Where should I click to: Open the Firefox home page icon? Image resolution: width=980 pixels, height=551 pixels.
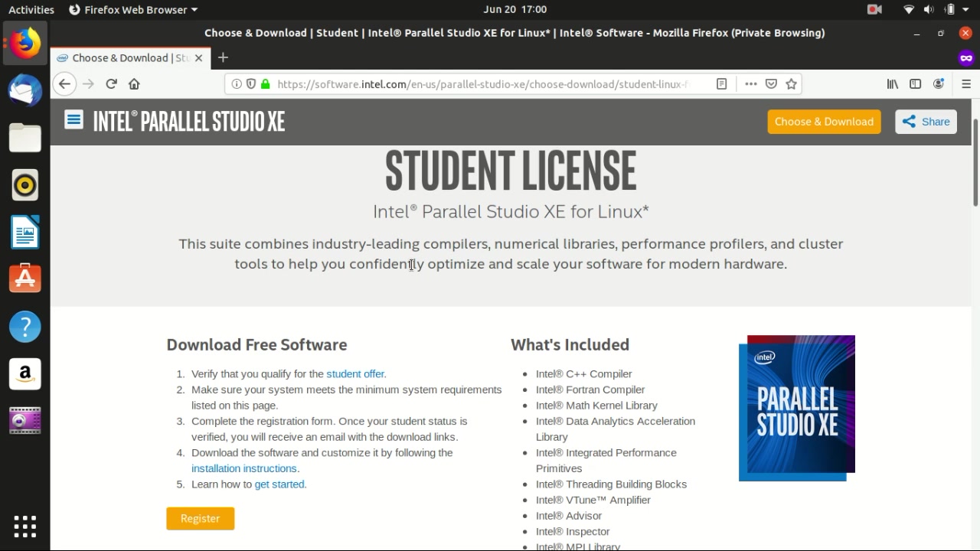click(134, 84)
